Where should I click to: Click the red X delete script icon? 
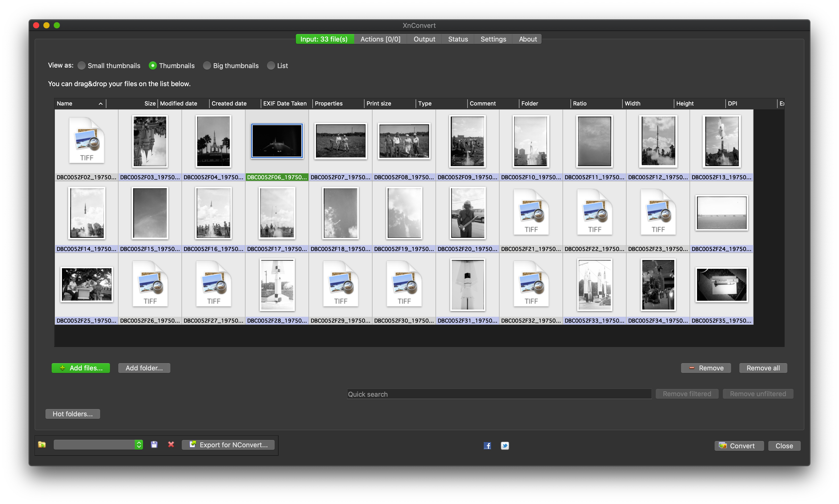tap(171, 445)
